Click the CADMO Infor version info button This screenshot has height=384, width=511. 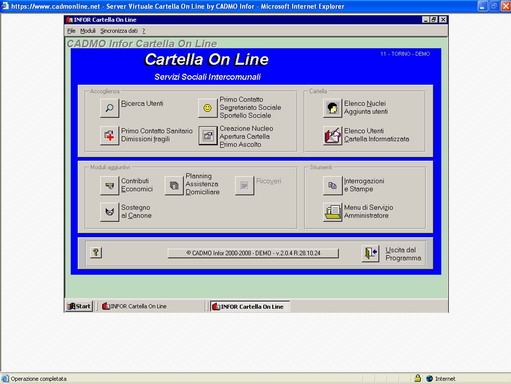[x=253, y=253]
